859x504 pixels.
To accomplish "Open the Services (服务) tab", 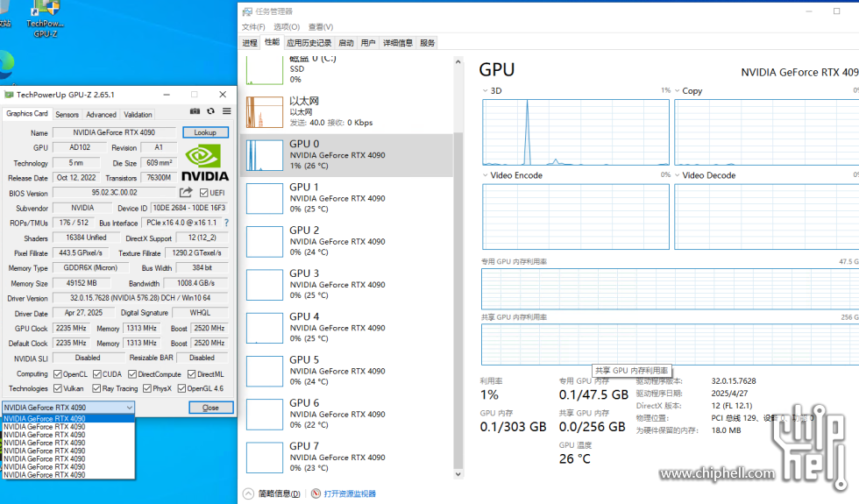I will click(428, 43).
